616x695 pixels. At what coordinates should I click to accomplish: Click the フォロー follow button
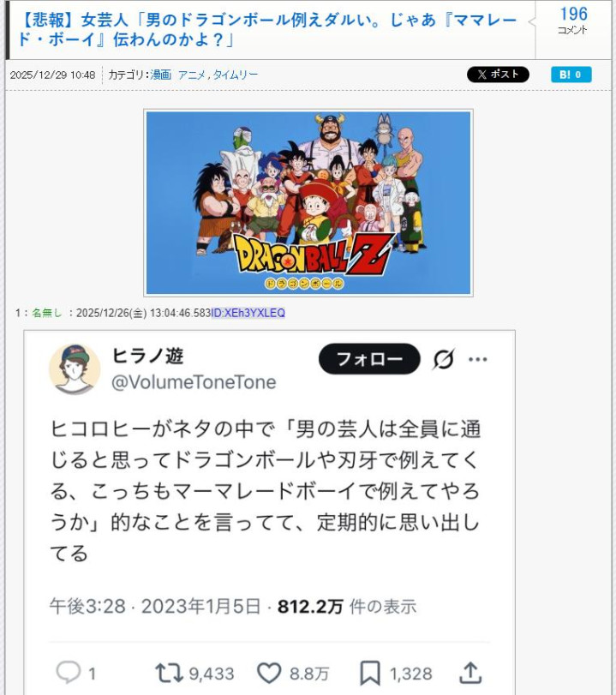coord(369,358)
